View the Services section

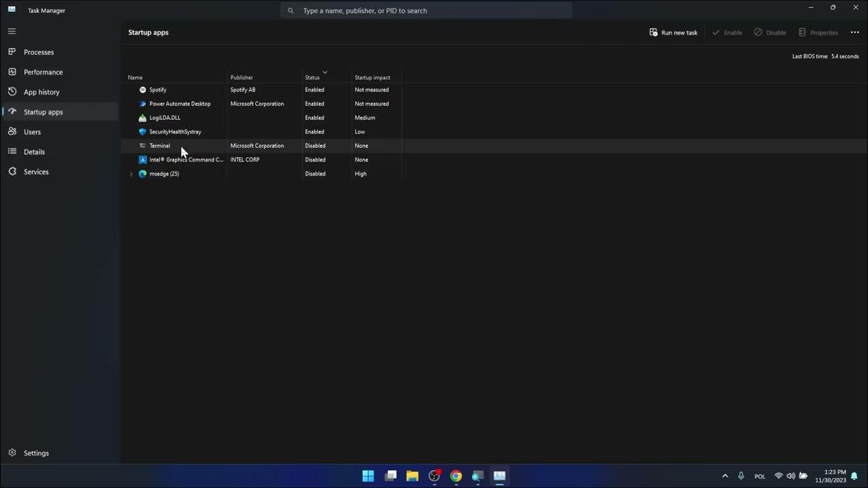[x=36, y=171]
